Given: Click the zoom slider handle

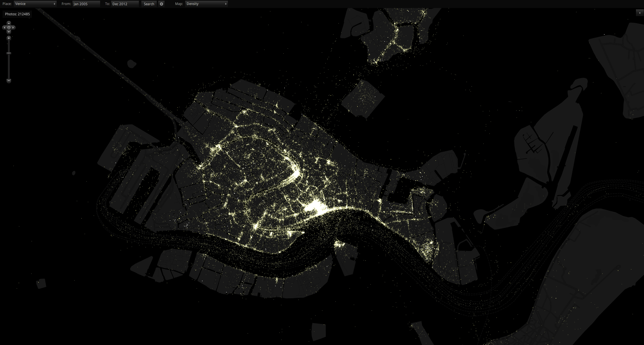Looking at the screenshot, I should coord(9,53).
